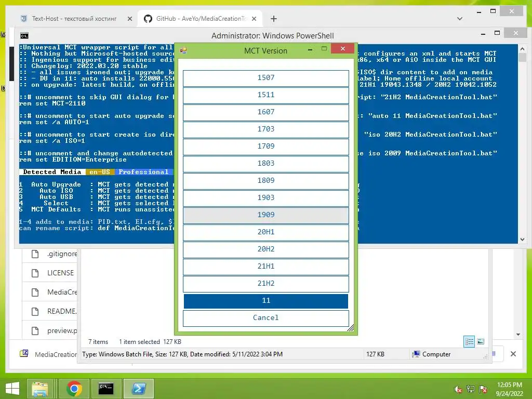Click the muted volume tray icon
Viewport: 532px width, 399px height.
coord(458,390)
